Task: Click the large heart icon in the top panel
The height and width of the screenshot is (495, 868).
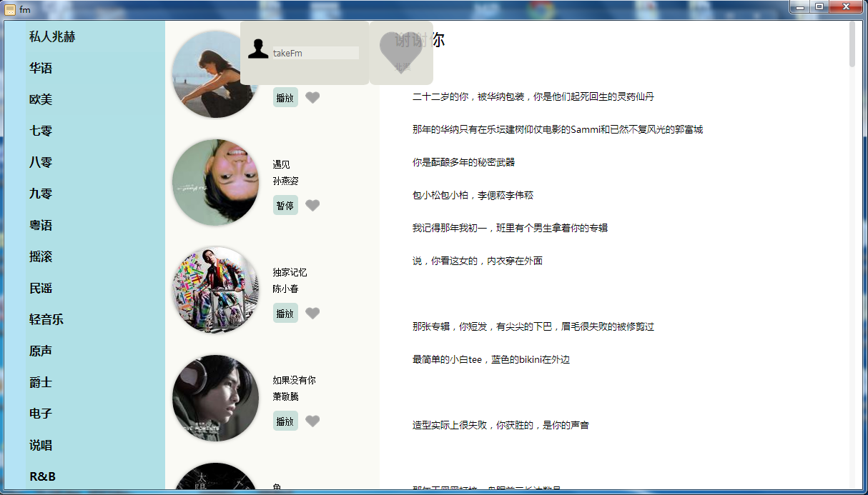Action: (400, 54)
